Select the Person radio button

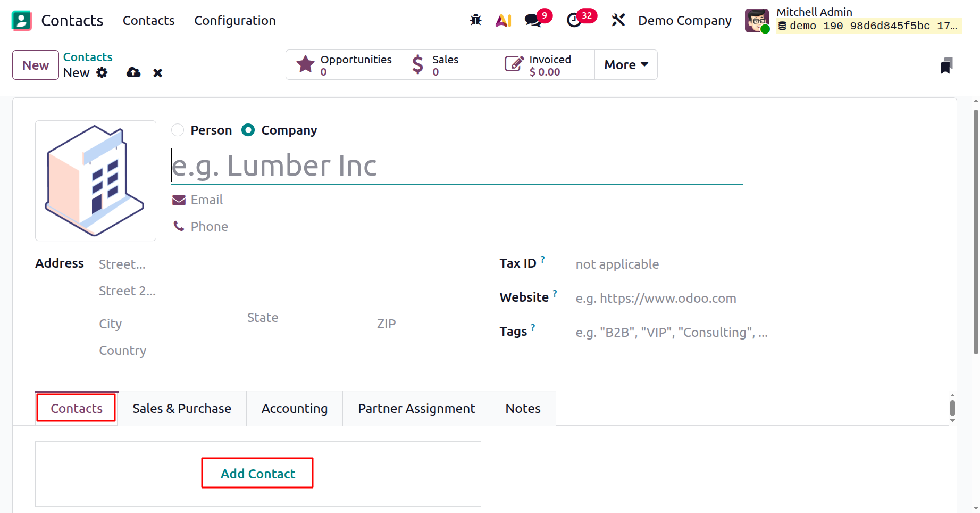coord(178,130)
